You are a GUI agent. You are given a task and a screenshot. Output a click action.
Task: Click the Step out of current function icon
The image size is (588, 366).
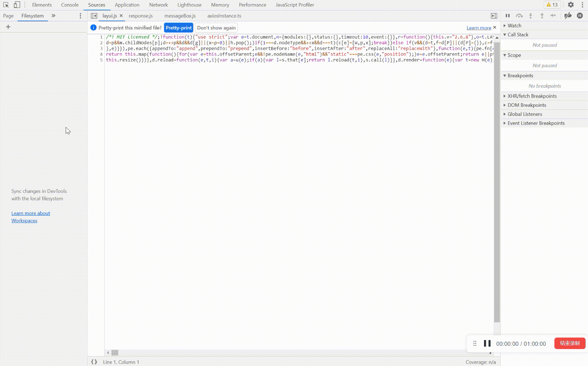coord(542,16)
